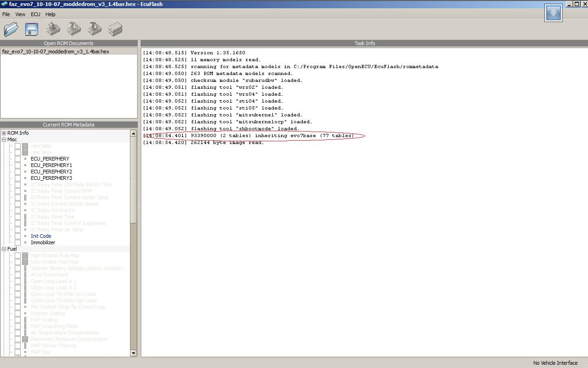
Task: Click the value icon beside Immobilizer
Action: [25, 242]
